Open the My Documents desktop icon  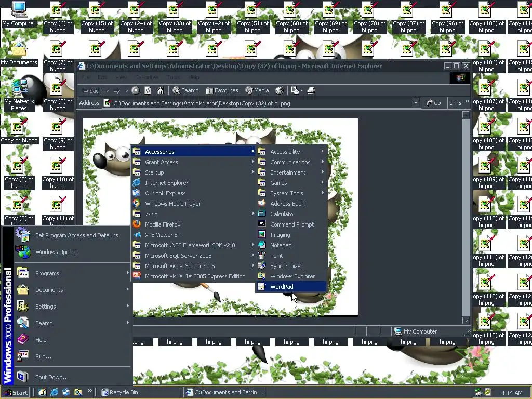(19, 54)
